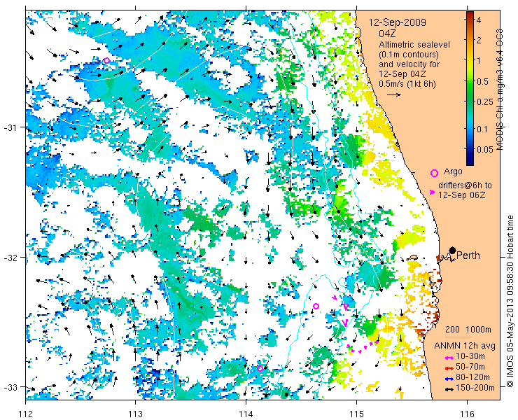518x420 pixels.
Task: Click the '200 1000m' depth contour legend
Action: (x=468, y=330)
